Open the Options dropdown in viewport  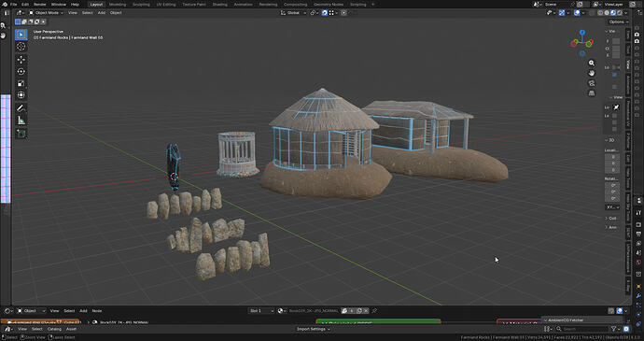point(619,21)
